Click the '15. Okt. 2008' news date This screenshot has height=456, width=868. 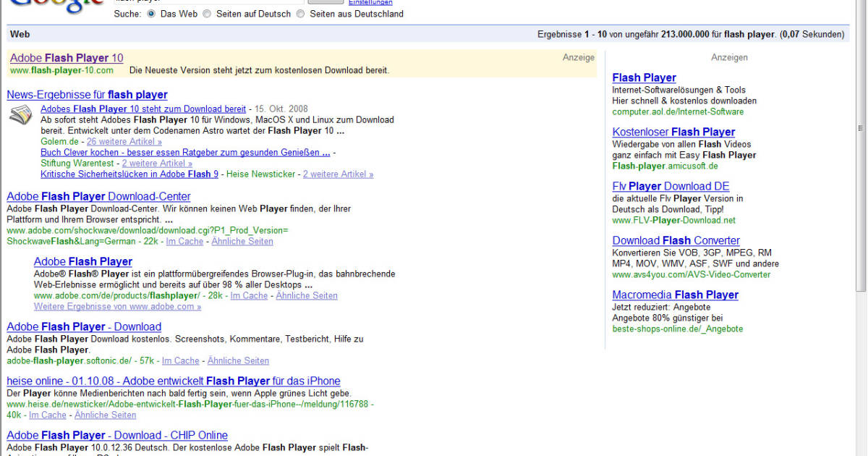pos(282,109)
